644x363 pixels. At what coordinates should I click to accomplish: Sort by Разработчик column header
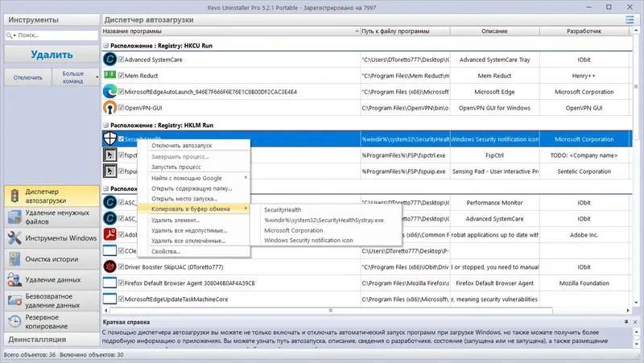tap(584, 31)
